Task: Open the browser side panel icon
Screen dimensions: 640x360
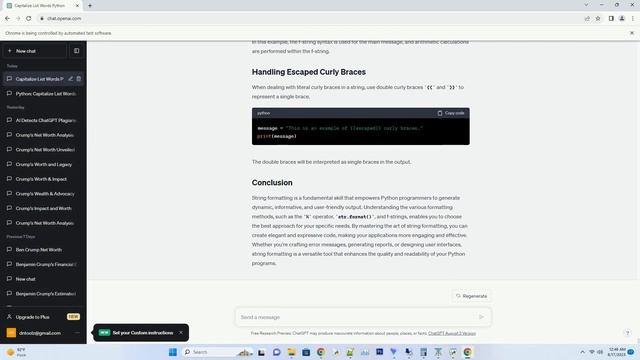Action: [611, 18]
